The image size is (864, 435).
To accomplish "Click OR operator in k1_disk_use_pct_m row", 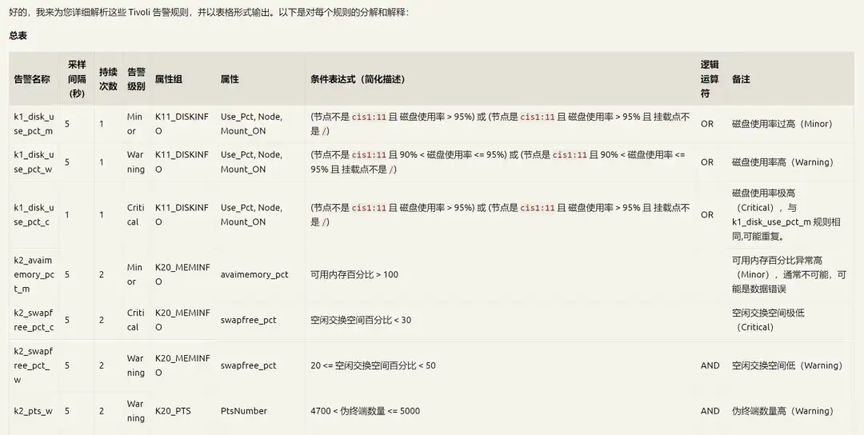I will [707, 124].
